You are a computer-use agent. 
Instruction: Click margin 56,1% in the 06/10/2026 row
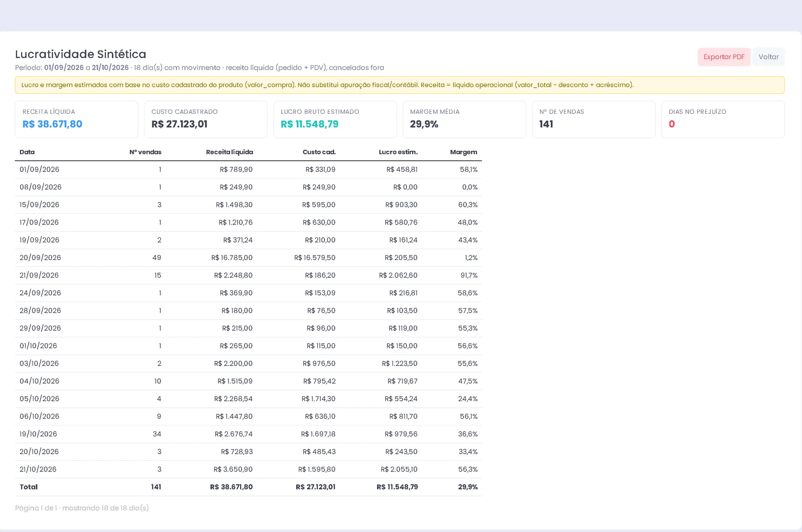pyautogui.click(x=469, y=416)
